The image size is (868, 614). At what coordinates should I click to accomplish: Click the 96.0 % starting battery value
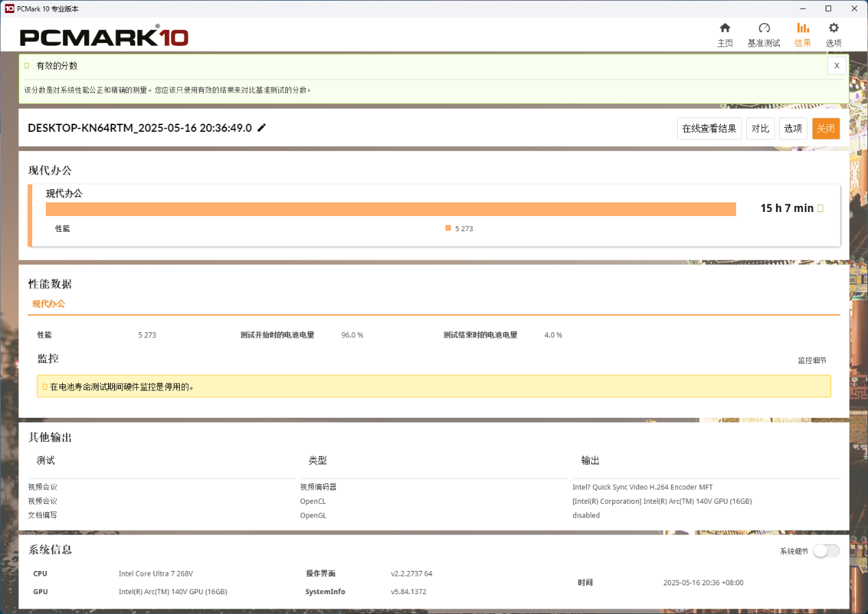pos(352,335)
